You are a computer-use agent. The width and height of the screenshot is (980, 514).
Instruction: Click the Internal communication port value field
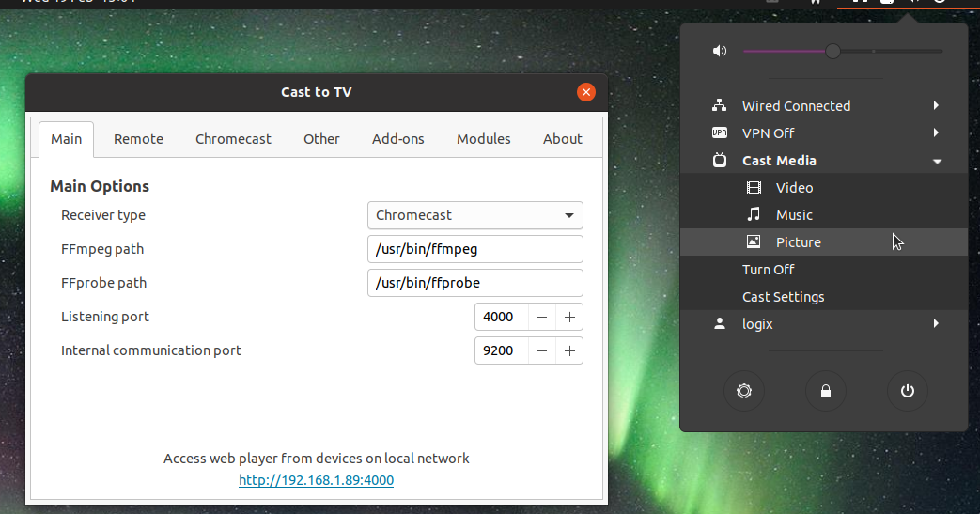tap(501, 350)
